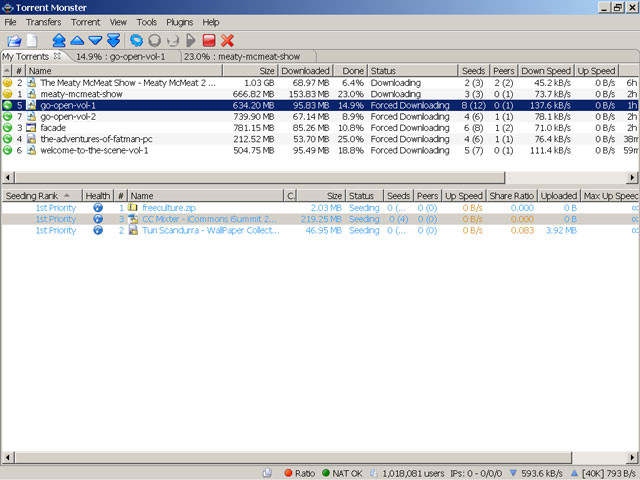Click file icon beside the-adventures-of-fatman-pc
The width and height of the screenshot is (640, 480).
click(x=31, y=139)
